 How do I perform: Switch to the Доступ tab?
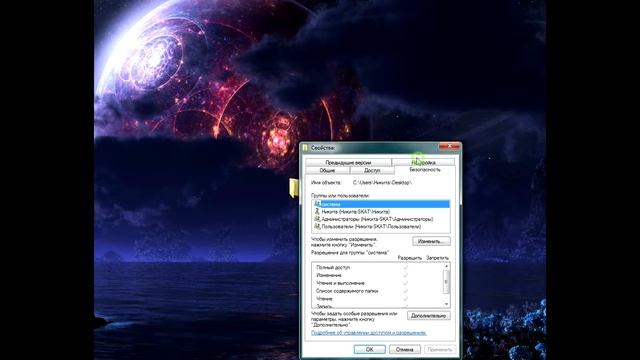[372, 170]
